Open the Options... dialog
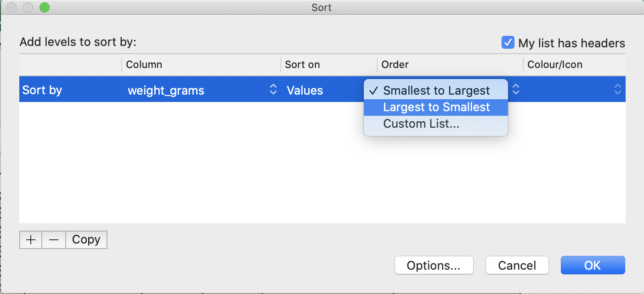This screenshot has width=644, height=294. (434, 265)
